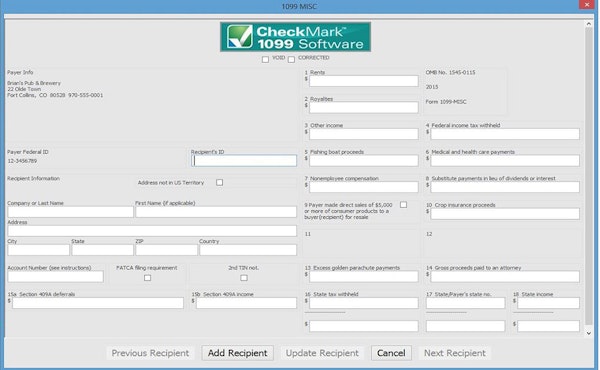Click the 15a Section 409A deferrals field
Screen dimensions: 600x370
98,303
